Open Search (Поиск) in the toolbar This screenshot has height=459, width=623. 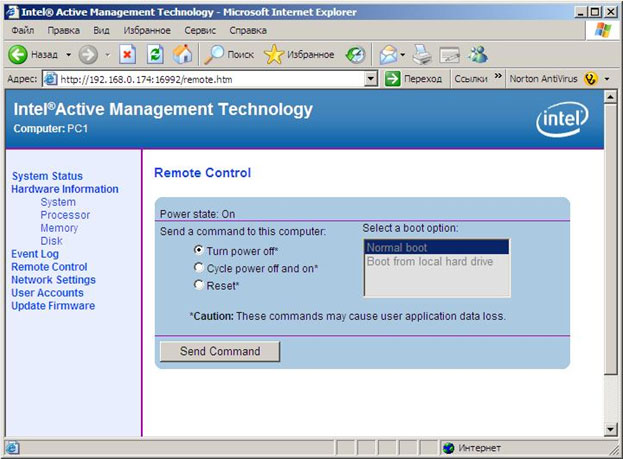[x=230, y=54]
